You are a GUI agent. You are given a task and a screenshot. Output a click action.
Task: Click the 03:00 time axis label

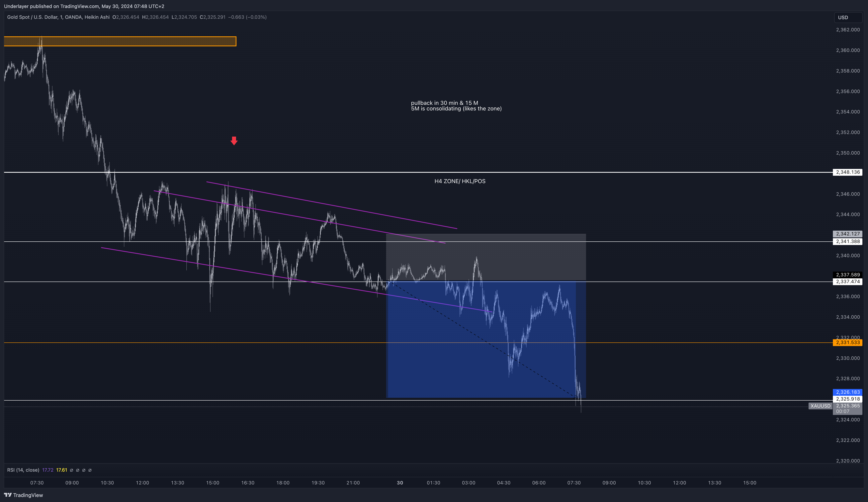pyautogui.click(x=469, y=483)
